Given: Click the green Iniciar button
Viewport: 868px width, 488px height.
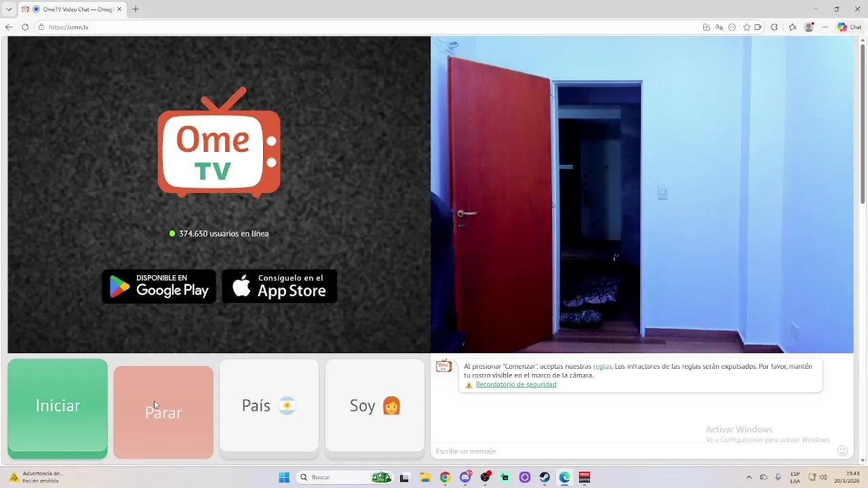Looking at the screenshot, I should 58,407.
